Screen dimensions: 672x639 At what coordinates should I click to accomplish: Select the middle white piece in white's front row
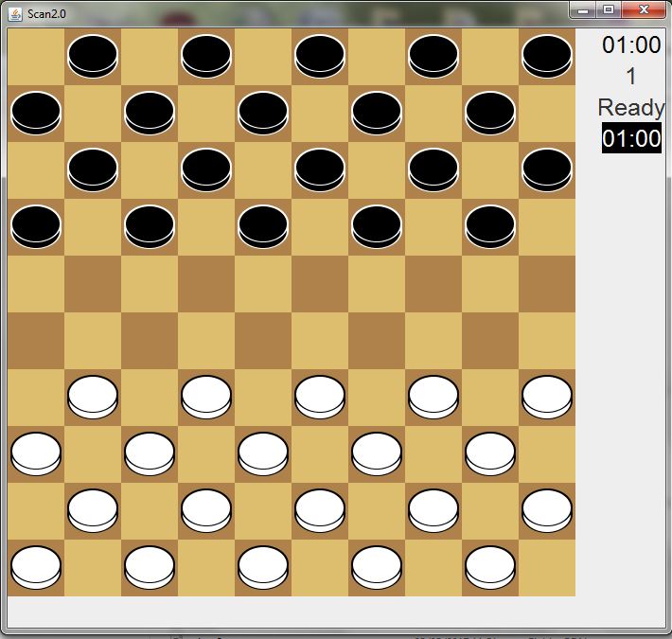(320, 397)
